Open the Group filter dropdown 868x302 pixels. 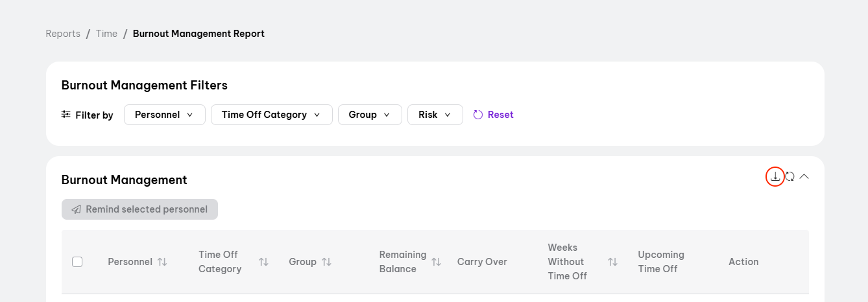click(369, 115)
